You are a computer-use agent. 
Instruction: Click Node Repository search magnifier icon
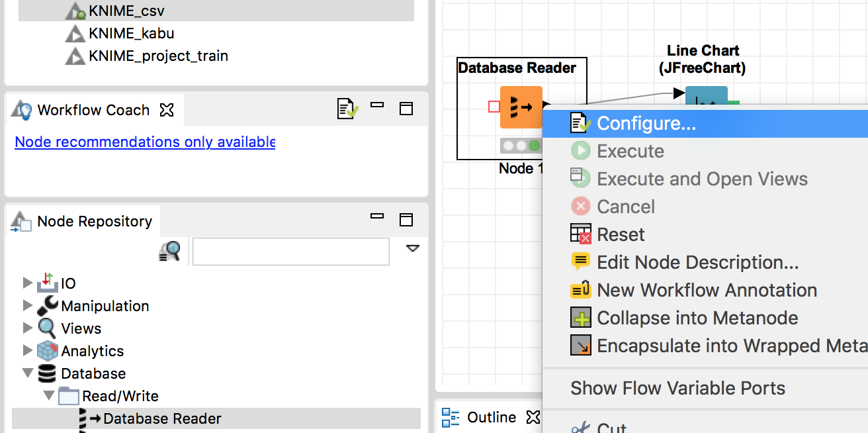169,252
